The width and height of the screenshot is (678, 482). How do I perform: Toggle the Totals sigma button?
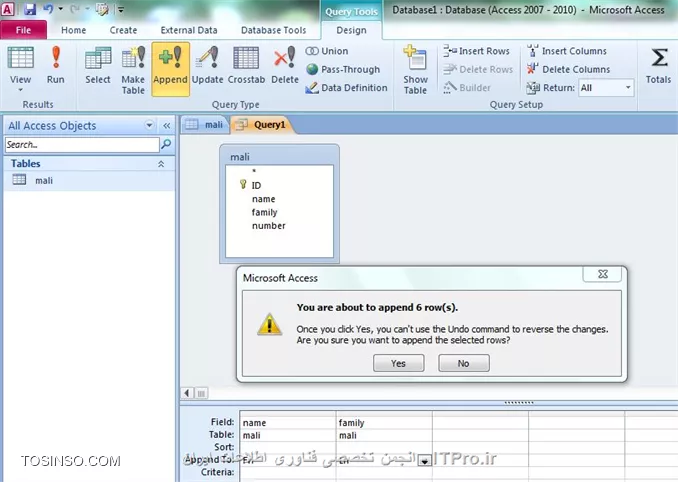(x=659, y=66)
